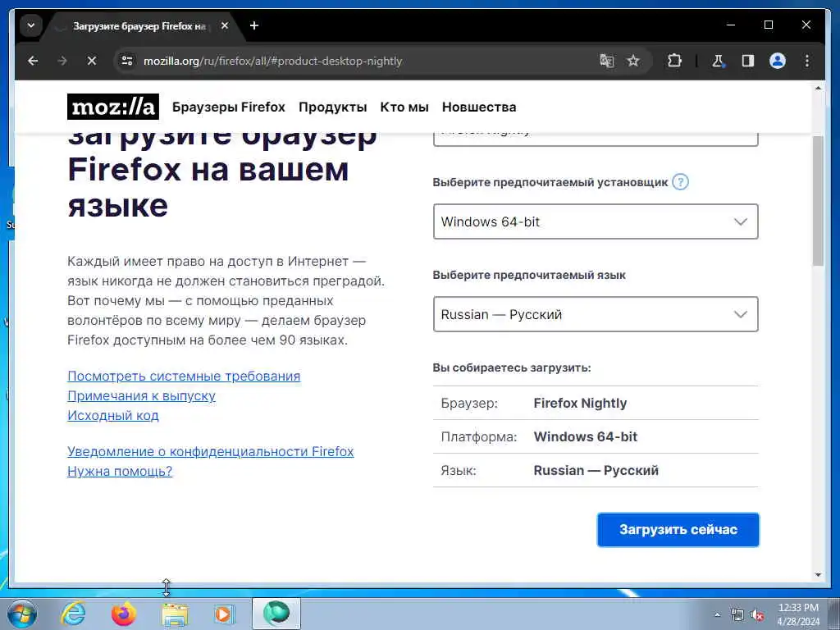Click the 'Загрузить сейчас' download button
This screenshot has height=630, width=840.
pyautogui.click(x=678, y=529)
